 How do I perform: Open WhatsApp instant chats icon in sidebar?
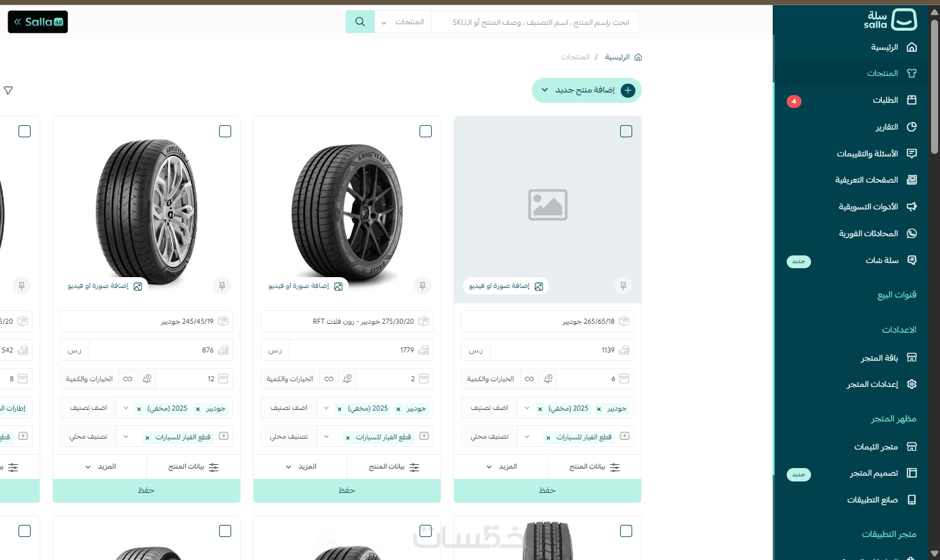[x=912, y=234]
